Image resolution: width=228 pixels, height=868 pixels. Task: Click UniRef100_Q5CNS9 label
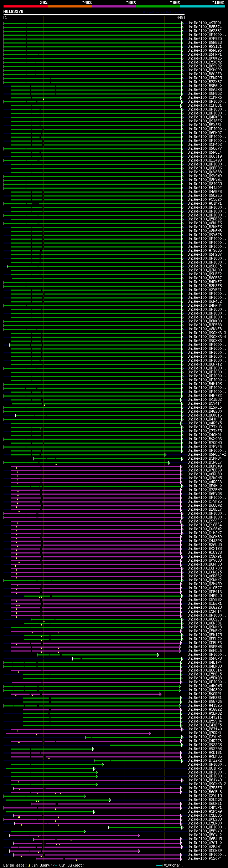point(204,851)
